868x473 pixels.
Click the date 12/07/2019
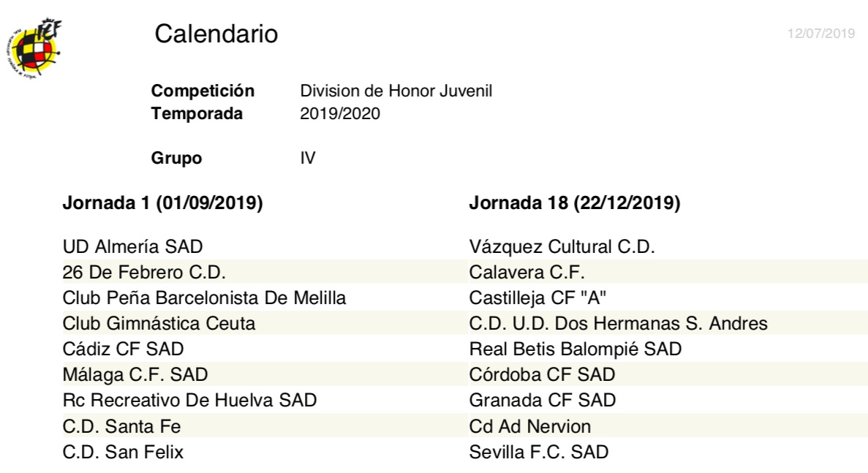click(821, 33)
